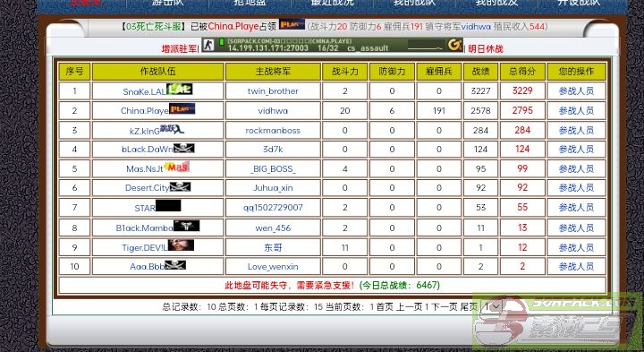
Task: Click the Tiger.DEV!L team logo
Action: tap(181, 245)
